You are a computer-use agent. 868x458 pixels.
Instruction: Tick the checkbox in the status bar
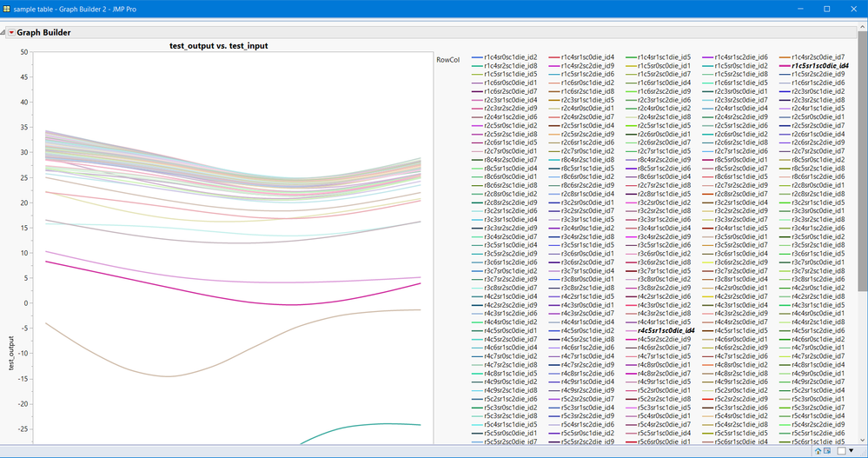842,451
